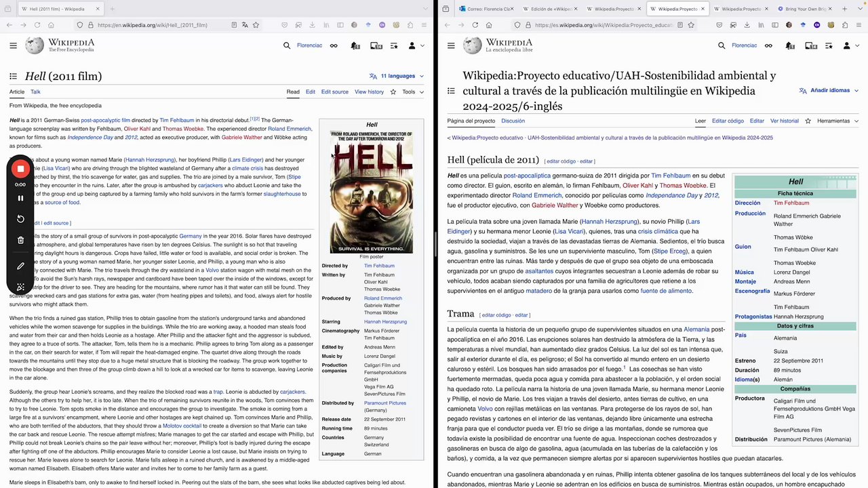Screen dimensions: 868x488
Task: Open the Editar código tab
Action: tap(728, 121)
